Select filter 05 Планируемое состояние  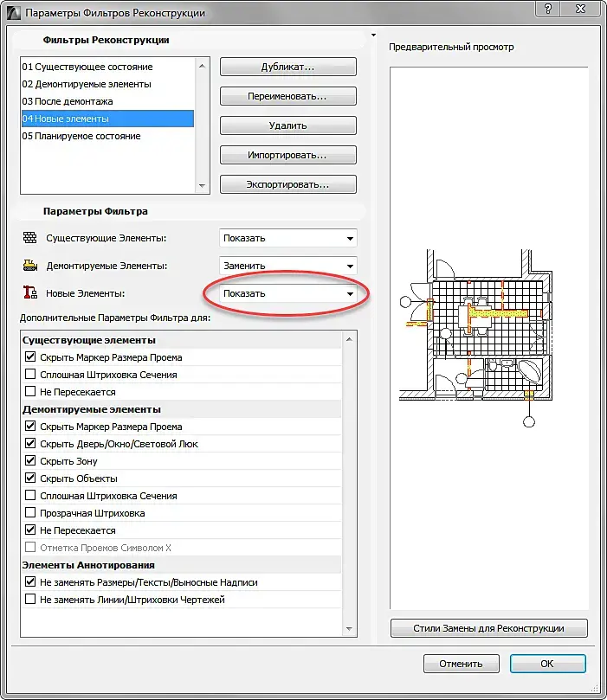coord(107,136)
